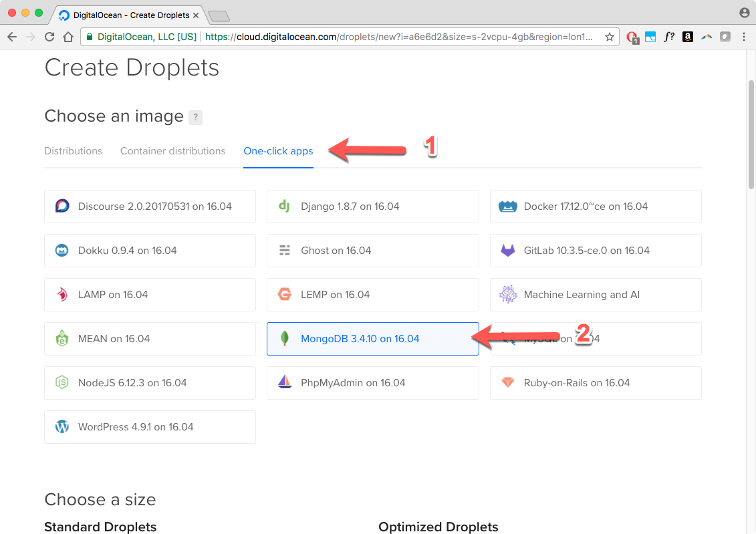This screenshot has height=534, width=756.
Task: Select MongoDB 3.4.10 on 16.04 image
Action: [x=373, y=339]
